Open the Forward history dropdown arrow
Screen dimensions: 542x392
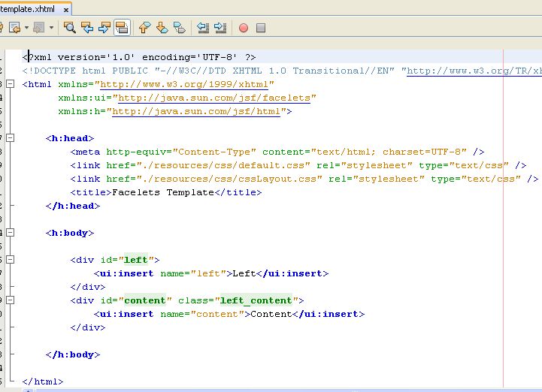point(51,27)
